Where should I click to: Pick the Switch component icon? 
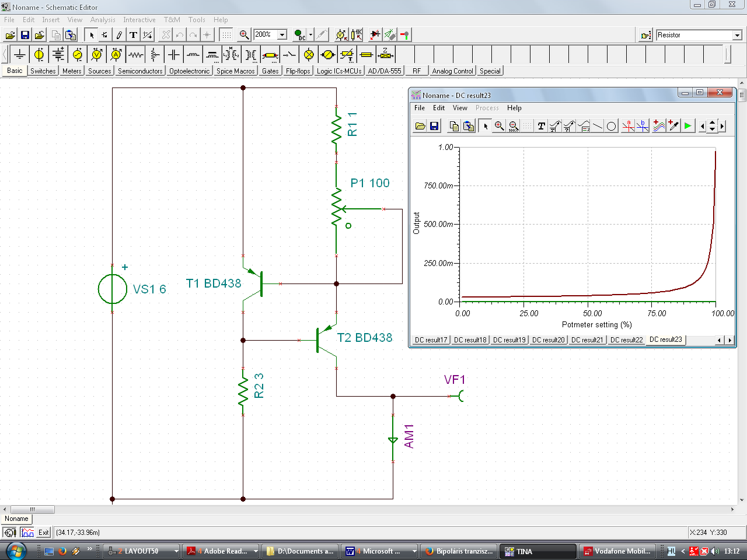click(289, 55)
